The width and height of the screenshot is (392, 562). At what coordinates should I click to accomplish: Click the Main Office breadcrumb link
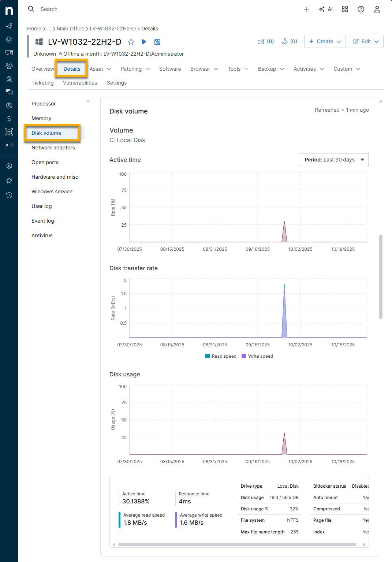[x=70, y=29]
